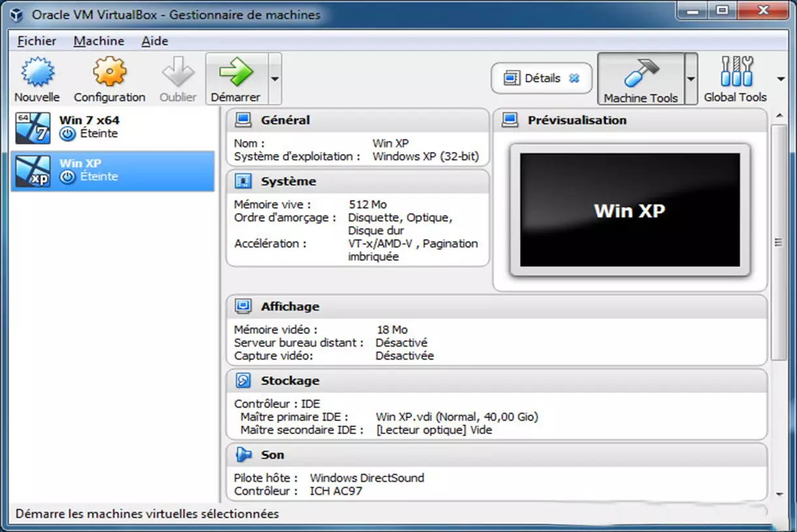Close Détails with blue x icon
797x532 pixels.
point(574,78)
